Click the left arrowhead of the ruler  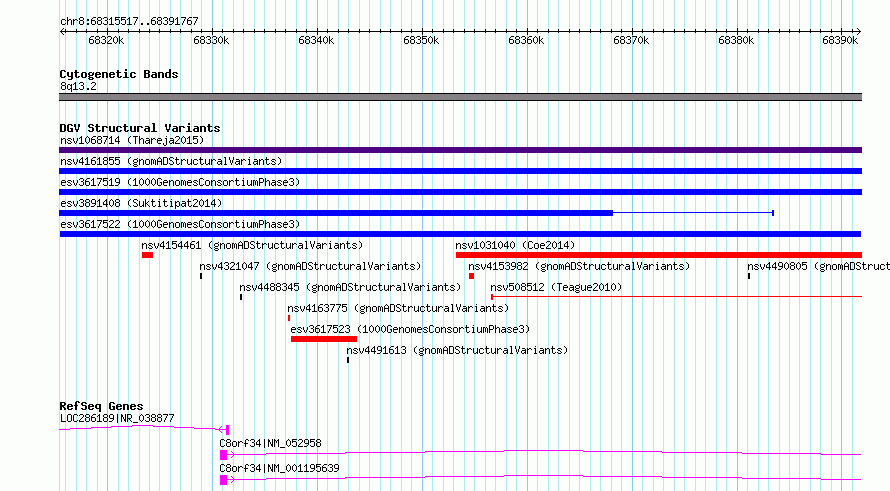[62, 32]
